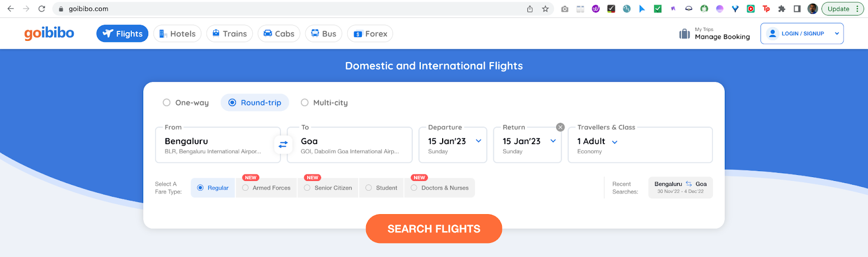Expand the Login/Signup dropdown arrow

click(837, 34)
